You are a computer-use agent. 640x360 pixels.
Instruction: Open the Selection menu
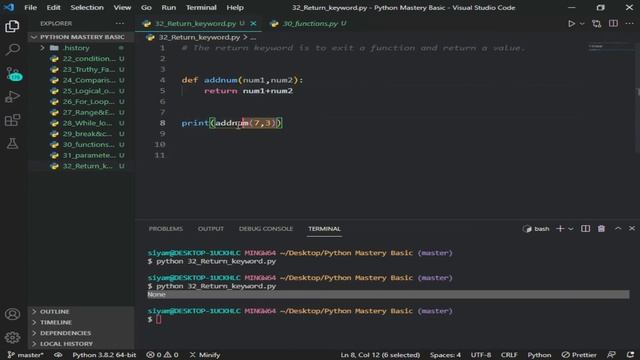pos(87,8)
